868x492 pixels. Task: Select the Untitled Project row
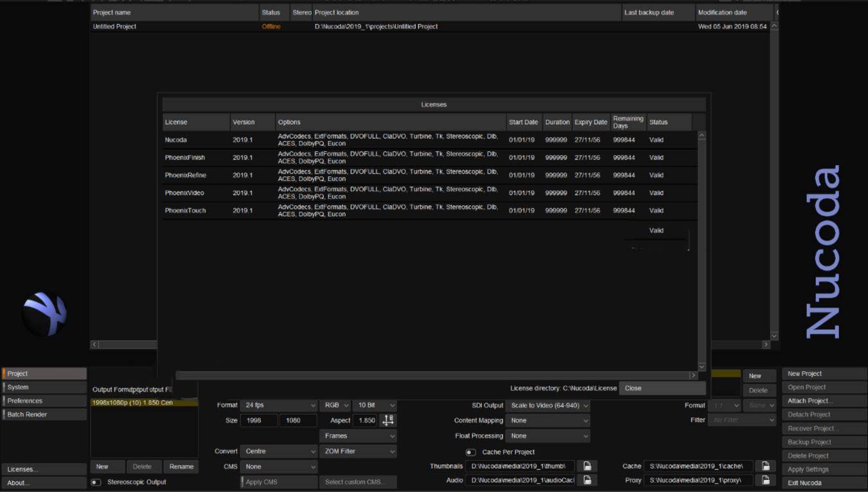click(430, 26)
